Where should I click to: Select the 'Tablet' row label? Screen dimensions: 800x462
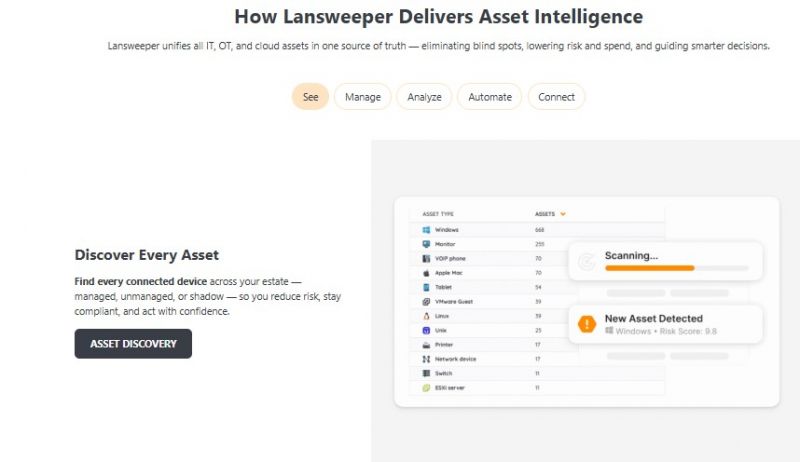point(443,287)
